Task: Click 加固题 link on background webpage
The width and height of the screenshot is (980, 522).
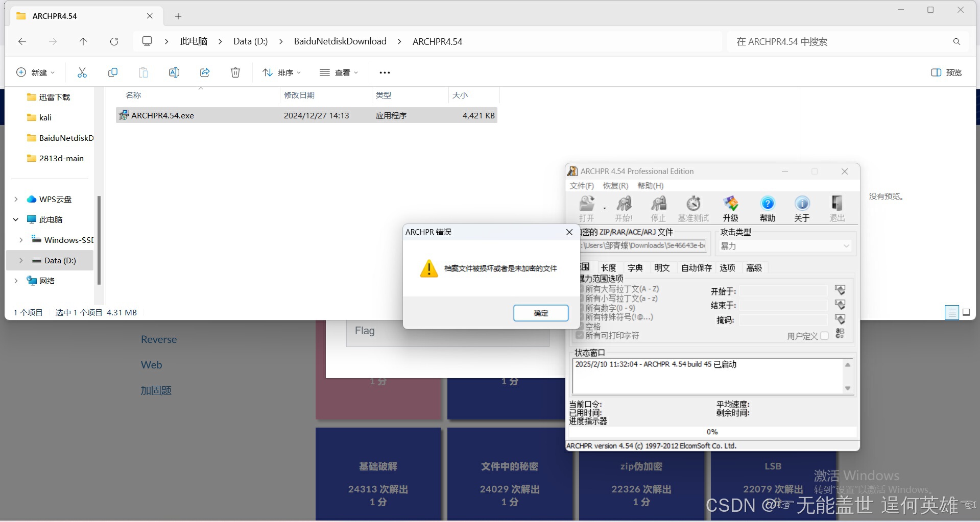Action: tap(156, 390)
